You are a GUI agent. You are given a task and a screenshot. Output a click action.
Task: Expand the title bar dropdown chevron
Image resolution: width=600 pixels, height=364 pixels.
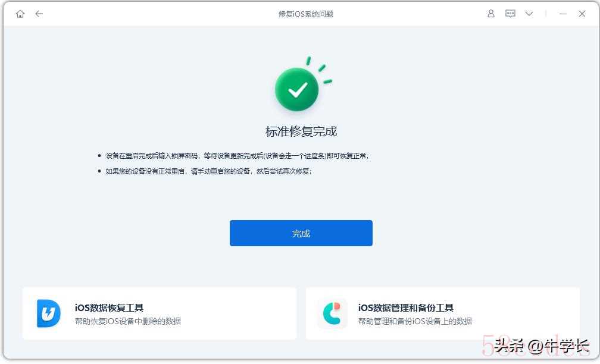[x=529, y=14]
